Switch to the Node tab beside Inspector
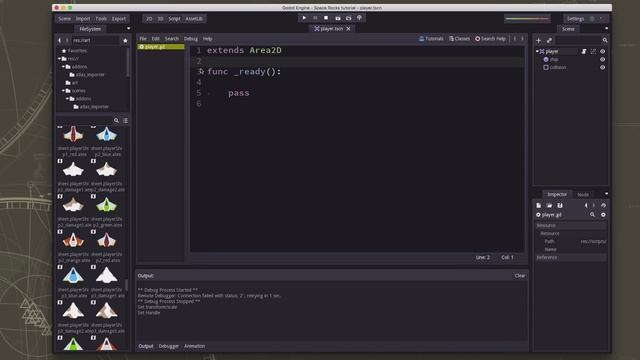 pos(583,195)
